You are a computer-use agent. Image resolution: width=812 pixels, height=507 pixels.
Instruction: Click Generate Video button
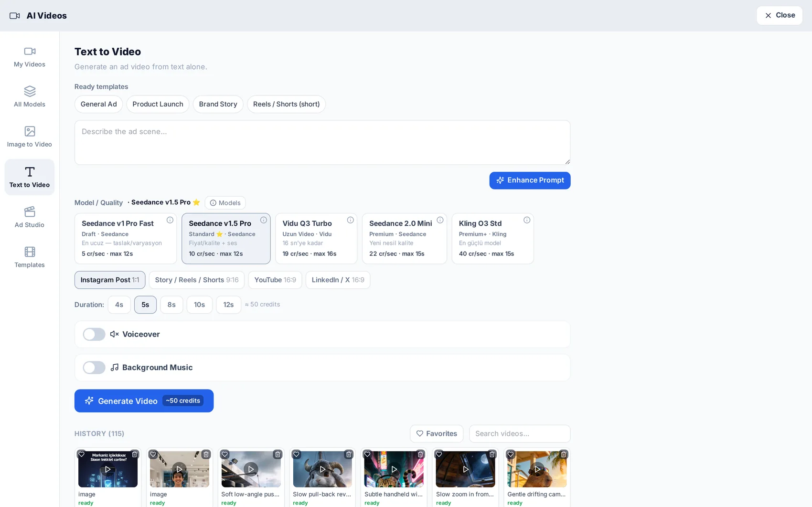tap(144, 401)
